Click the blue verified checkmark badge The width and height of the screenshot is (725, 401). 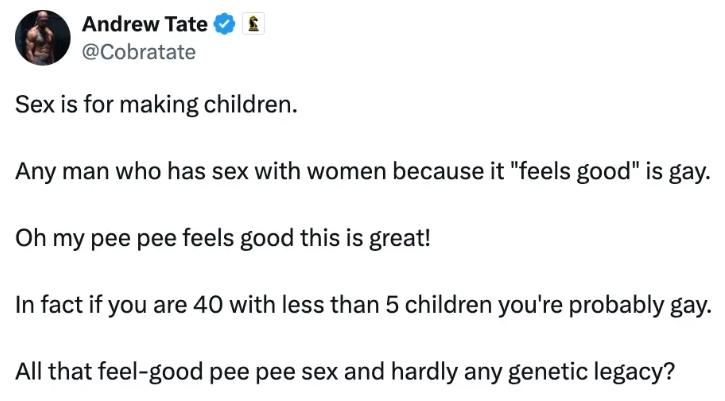pos(224,24)
